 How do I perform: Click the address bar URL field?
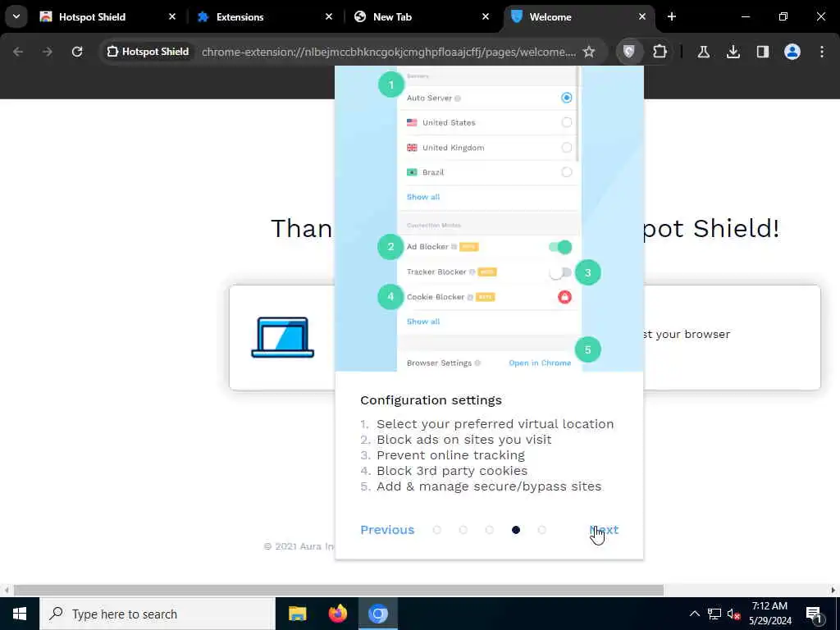point(388,52)
